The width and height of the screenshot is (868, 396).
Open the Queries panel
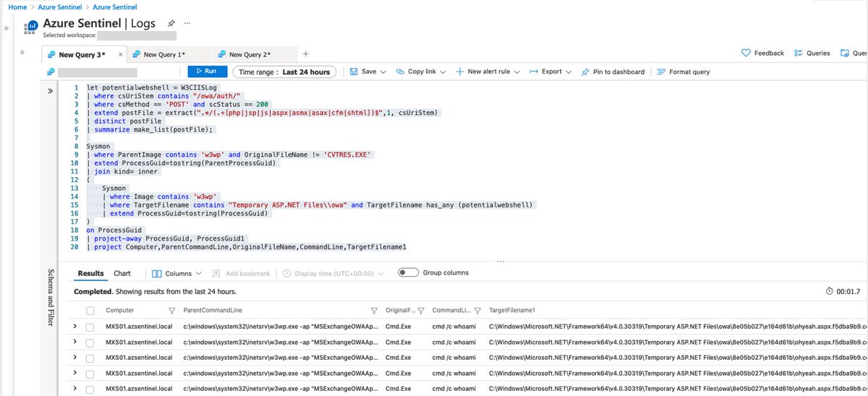812,53
